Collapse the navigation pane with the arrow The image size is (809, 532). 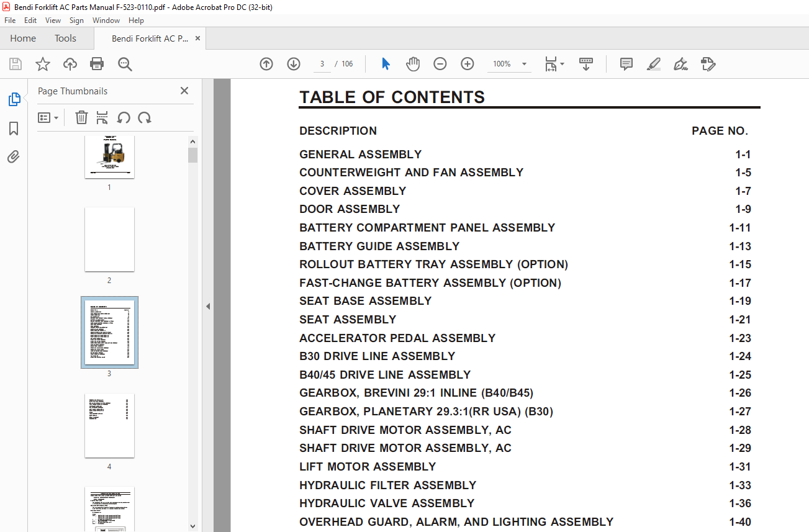[x=208, y=306]
